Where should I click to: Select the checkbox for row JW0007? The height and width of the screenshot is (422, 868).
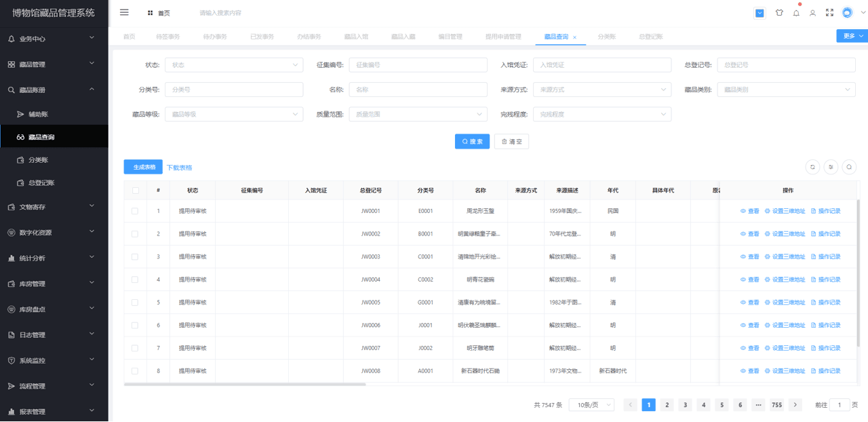click(x=135, y=348)
